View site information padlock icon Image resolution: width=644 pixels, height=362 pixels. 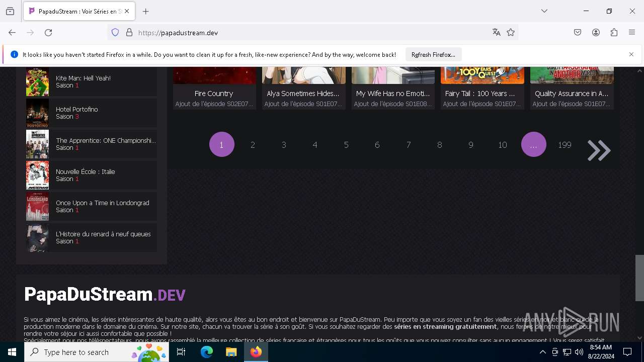pyautogui.click(x=129, y=33)
